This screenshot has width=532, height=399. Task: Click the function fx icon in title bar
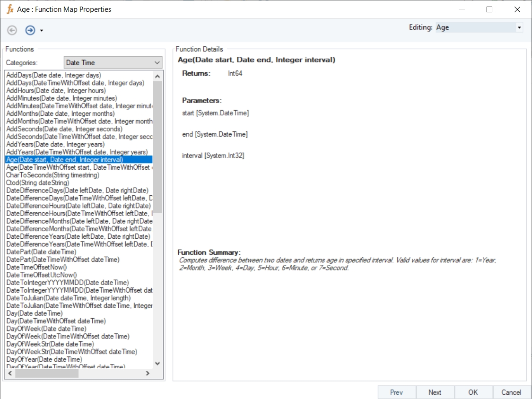tap(9, 9)
